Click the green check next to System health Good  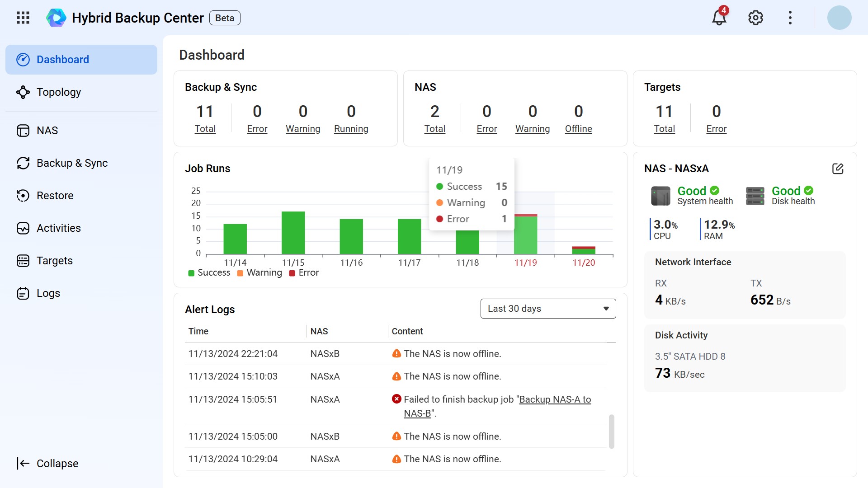click(x=715, y=191)
